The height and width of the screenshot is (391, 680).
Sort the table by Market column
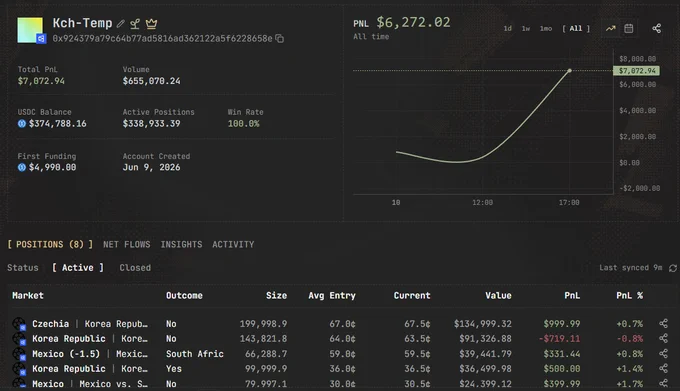click(x=28, y=296)
